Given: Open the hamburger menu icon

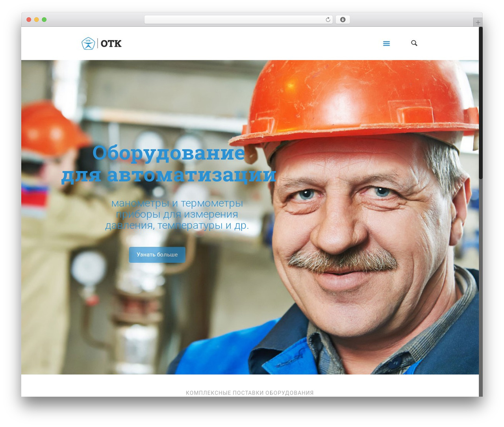Looking at the screenshot, I should click(x=386, y=43).
